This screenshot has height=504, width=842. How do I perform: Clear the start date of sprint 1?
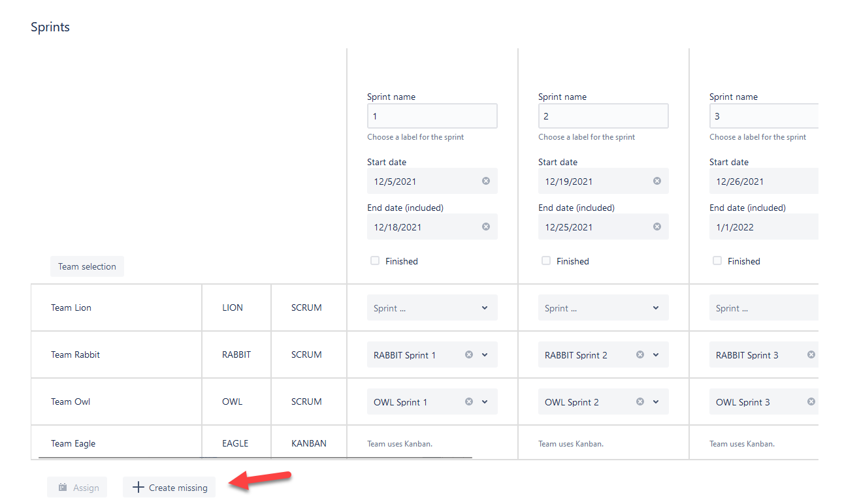[486, 181]
